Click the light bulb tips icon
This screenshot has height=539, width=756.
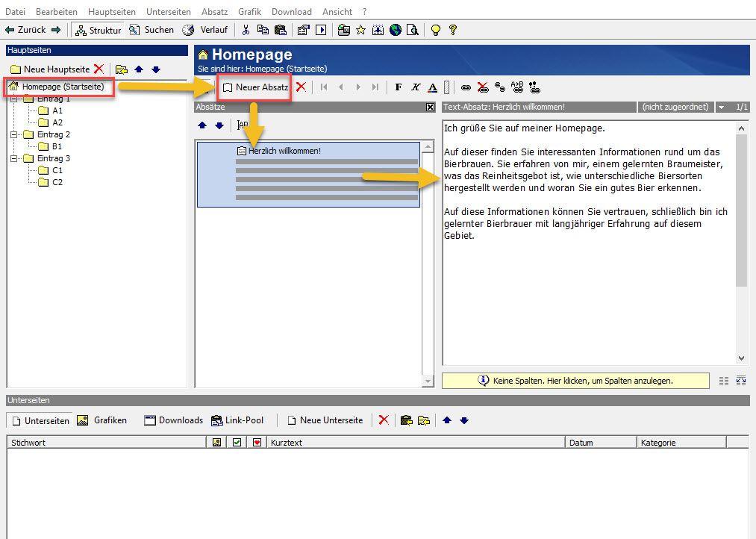[436, 30]
